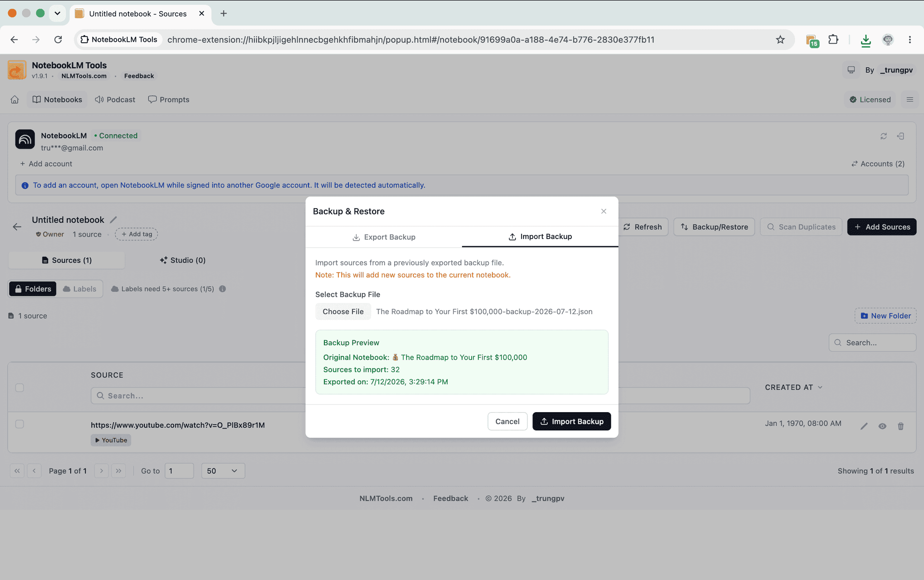Select the Labels view toggle
Screen dimensions: 924x580
79,289
